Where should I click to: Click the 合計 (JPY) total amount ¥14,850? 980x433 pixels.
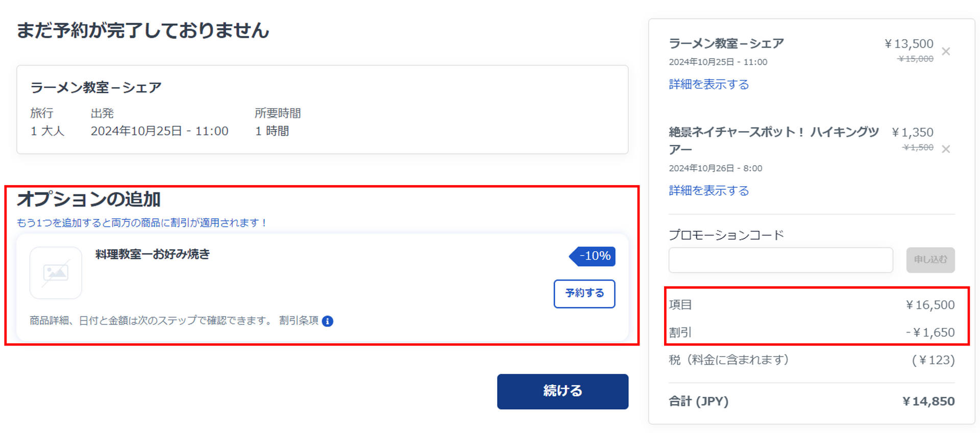[928, 401]
